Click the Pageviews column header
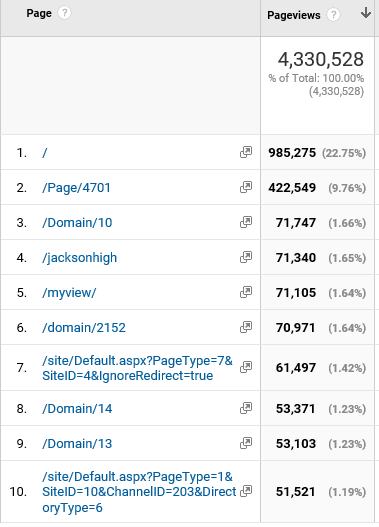The height and width of the screenshot is (527, 379). (294, 15)
